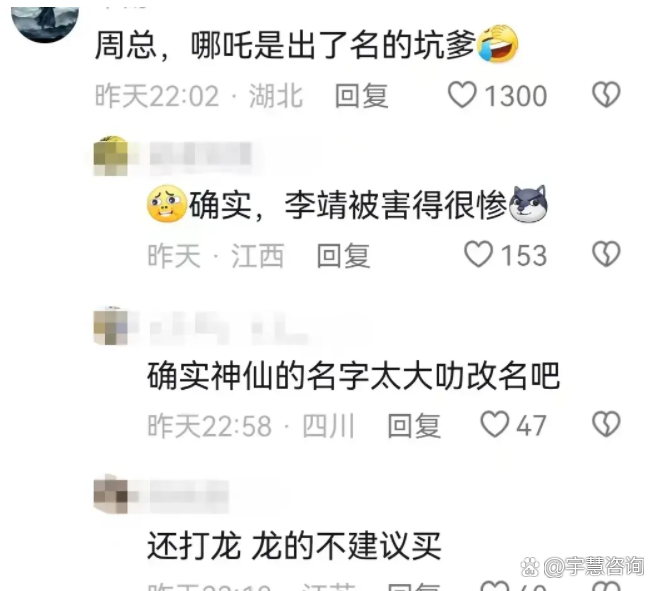The width and height of the screenshot is (657, 591).
Task: Reply to the Jiangxi comment via 回复
Action: [343, 255]
